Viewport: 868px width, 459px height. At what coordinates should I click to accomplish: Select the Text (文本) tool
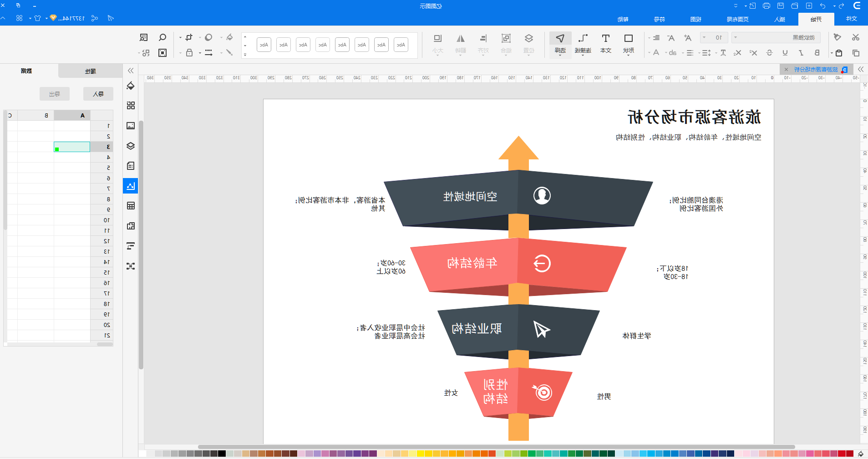coord(606,44)
